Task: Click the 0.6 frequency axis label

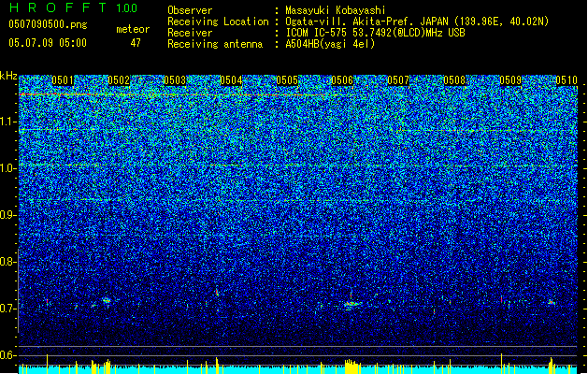Action: tap(7, 355)
